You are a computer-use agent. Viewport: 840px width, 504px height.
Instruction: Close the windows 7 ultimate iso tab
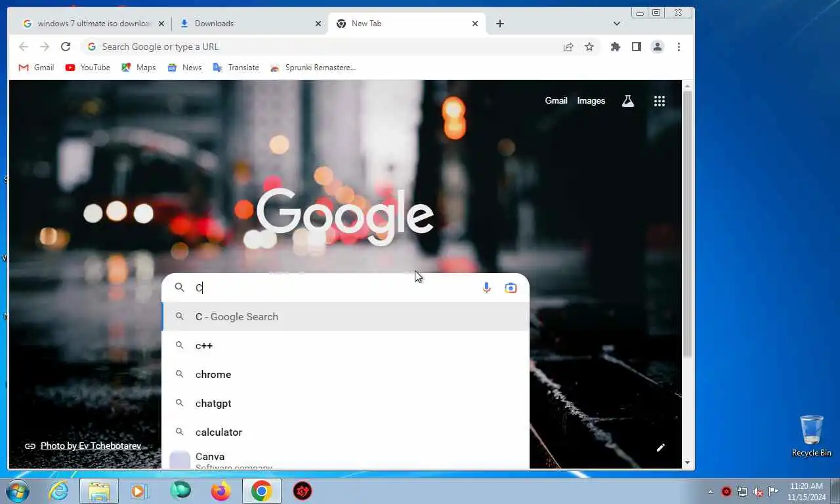coord(161,24)
